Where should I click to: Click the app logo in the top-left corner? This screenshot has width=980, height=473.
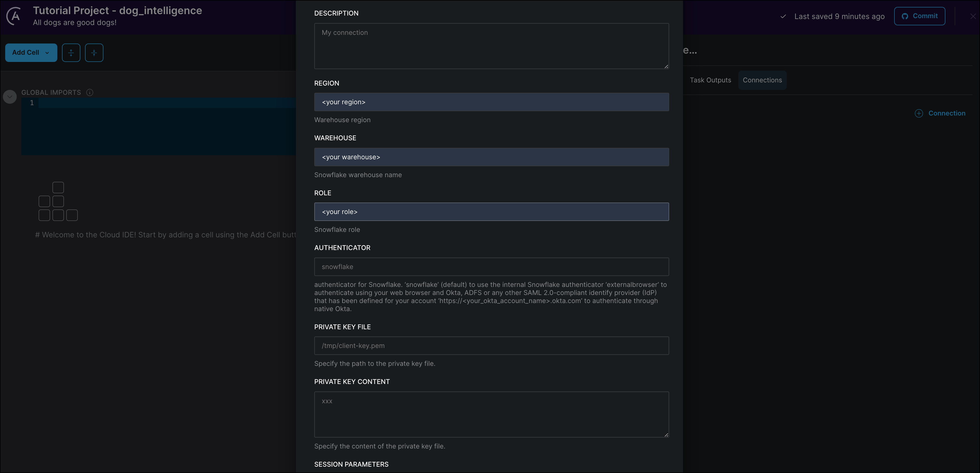(14, 16)
